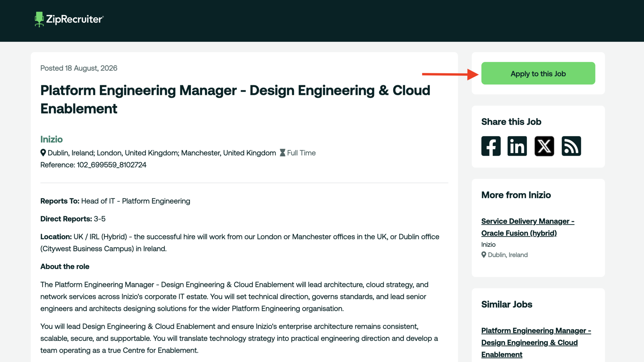Open the similar Platform Engineering Manager job link
Viewport: 644px width, 362px height.
tap(536, 342)
